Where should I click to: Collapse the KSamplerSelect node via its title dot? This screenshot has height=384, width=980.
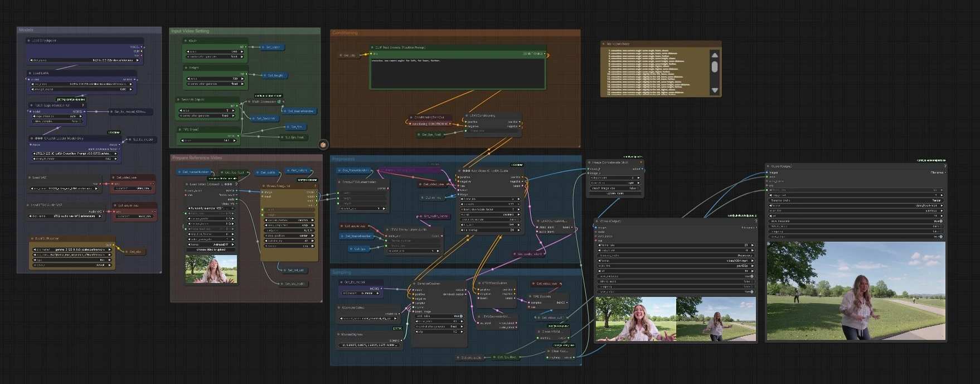click(x=338, y=308)
